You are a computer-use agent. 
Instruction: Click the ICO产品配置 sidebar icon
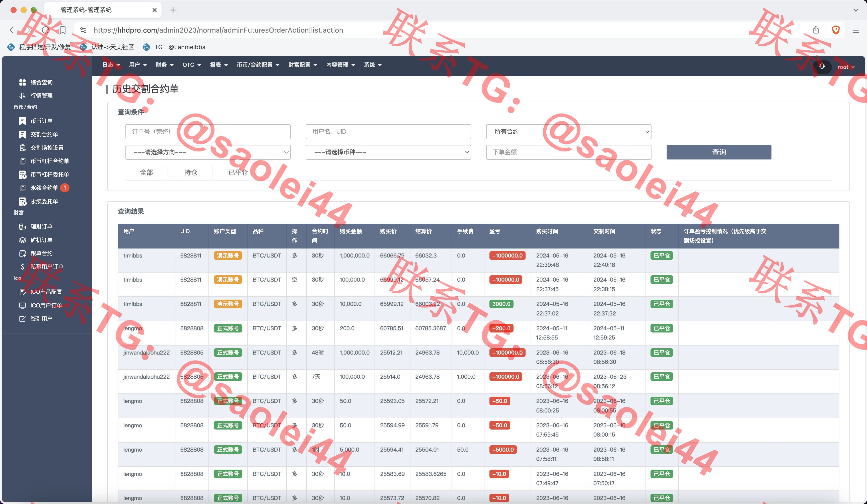pos(22,292)
